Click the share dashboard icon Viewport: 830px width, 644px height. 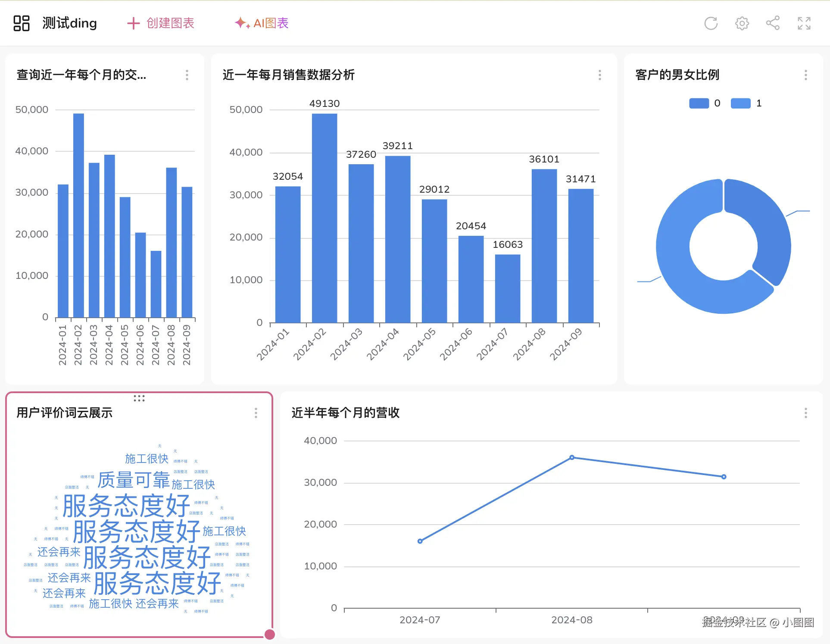(x=773, y=23)
